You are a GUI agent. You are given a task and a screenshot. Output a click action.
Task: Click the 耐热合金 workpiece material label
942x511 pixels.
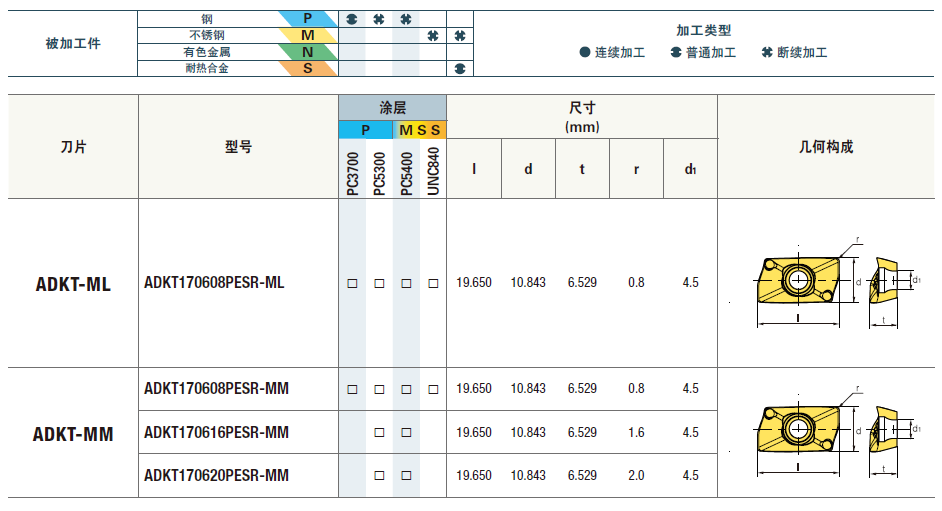tap(207, 68)
